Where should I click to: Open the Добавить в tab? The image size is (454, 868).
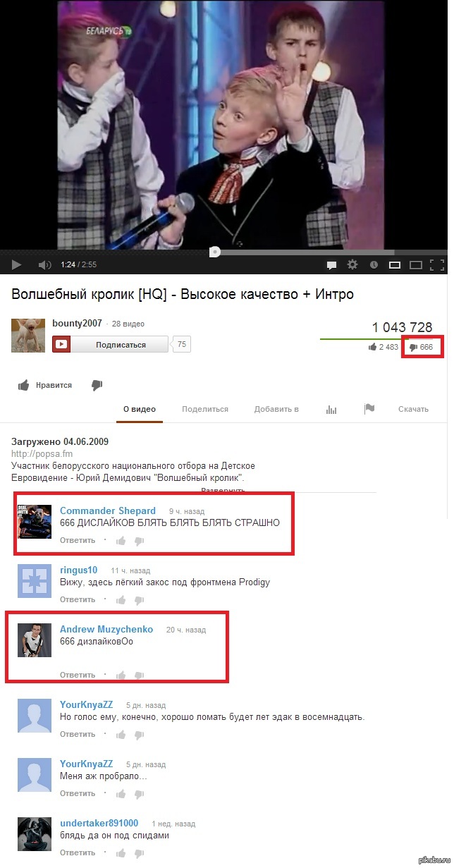[276, 409]
